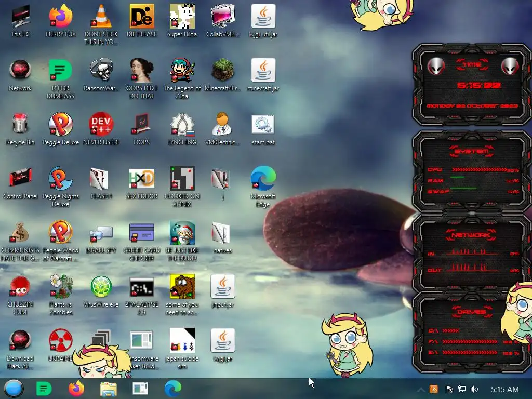Select the LYNCHING desktop icon

[182, 129]
